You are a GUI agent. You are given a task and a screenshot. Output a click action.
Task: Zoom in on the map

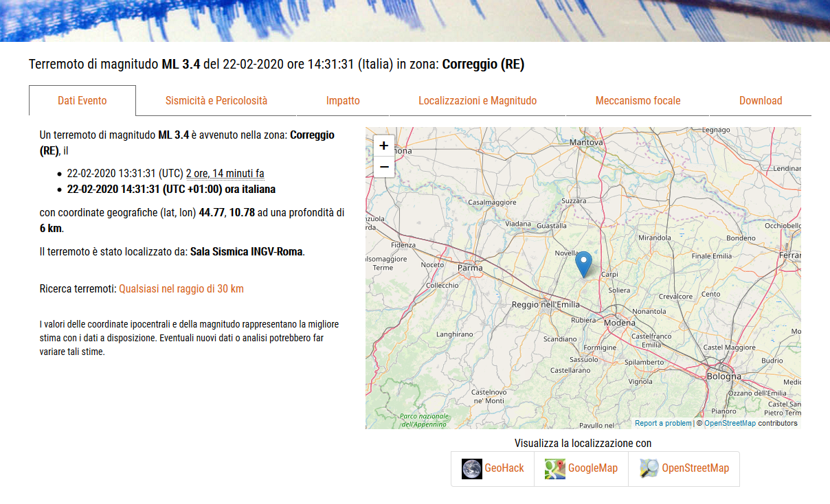click(x=384, y=146)
